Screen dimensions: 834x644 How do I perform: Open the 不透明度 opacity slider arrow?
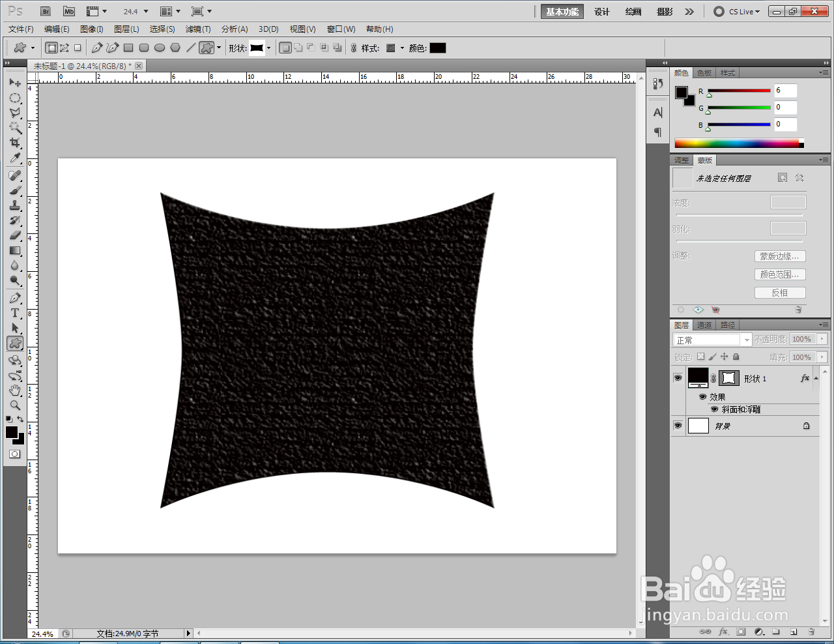click(822, 339)
